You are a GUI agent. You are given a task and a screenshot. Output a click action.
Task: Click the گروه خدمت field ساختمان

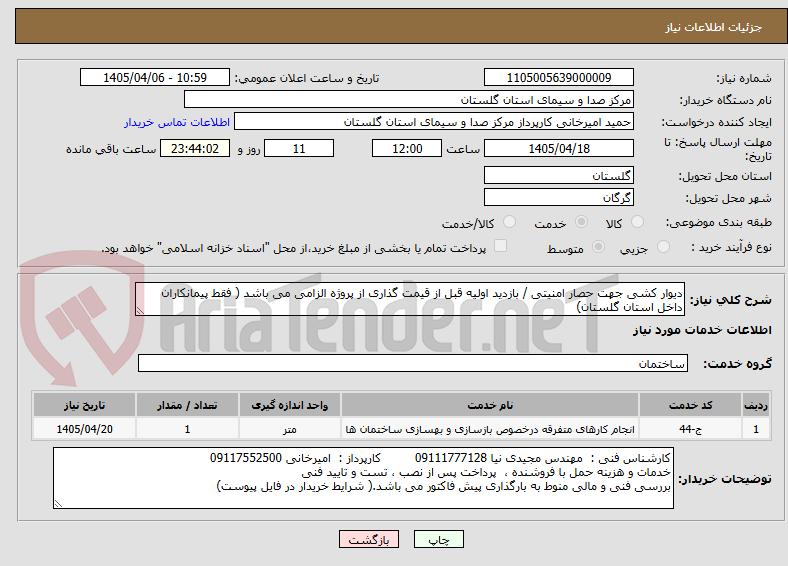click(x=413, y=363)
